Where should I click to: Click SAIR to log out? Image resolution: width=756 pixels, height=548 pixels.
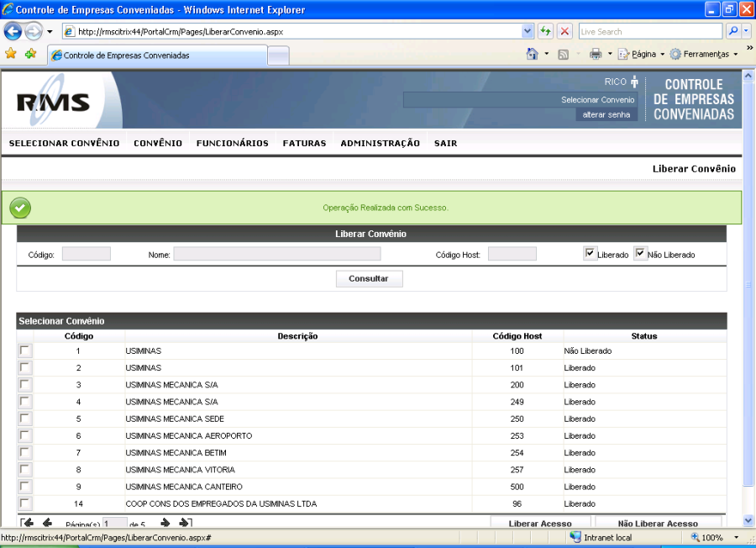pos(445,143)
